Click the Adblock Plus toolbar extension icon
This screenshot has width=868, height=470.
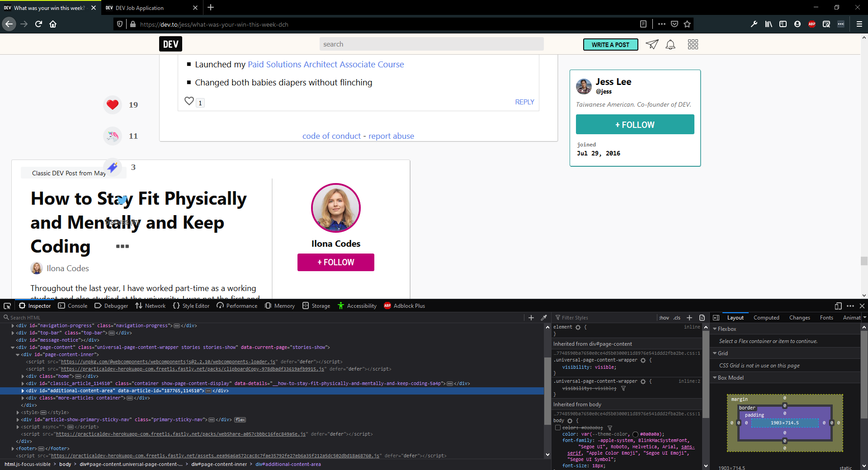click(x=812, y=24)
